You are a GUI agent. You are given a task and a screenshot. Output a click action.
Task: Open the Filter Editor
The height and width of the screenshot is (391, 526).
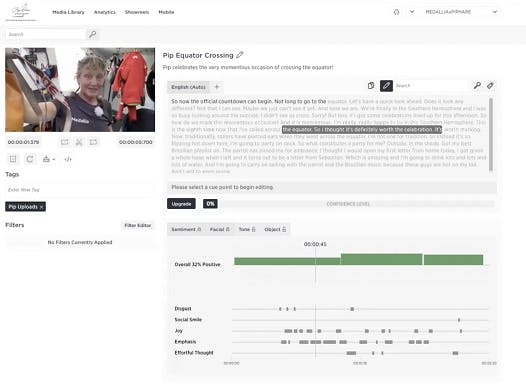pyautogui.click(x=138, y=225)
